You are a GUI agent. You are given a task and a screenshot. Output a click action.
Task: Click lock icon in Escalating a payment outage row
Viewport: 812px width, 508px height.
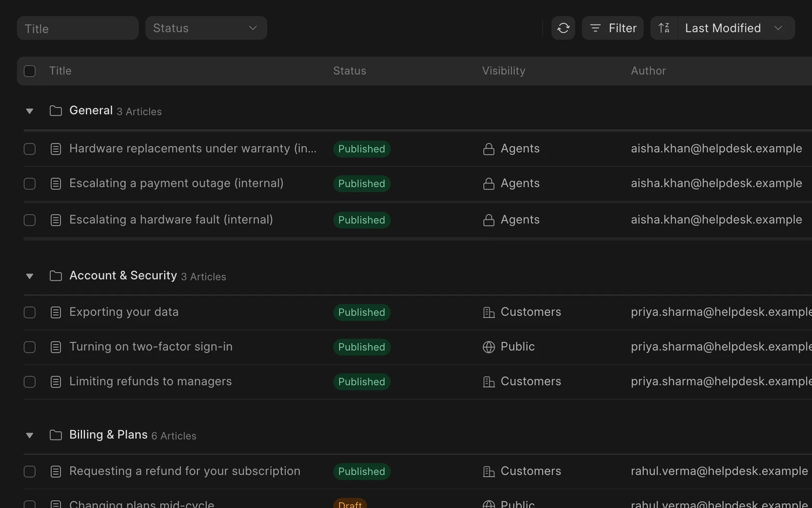[x=488, y=184]
